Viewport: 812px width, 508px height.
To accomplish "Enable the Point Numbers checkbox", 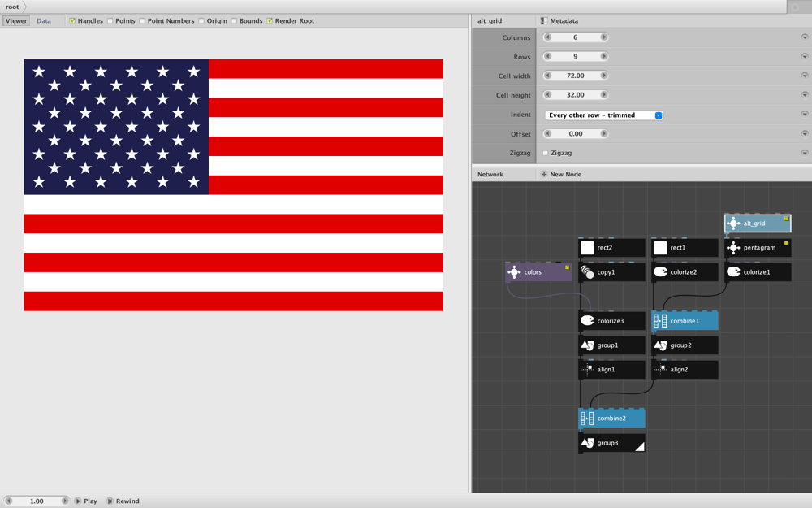I will pos(142,21).
